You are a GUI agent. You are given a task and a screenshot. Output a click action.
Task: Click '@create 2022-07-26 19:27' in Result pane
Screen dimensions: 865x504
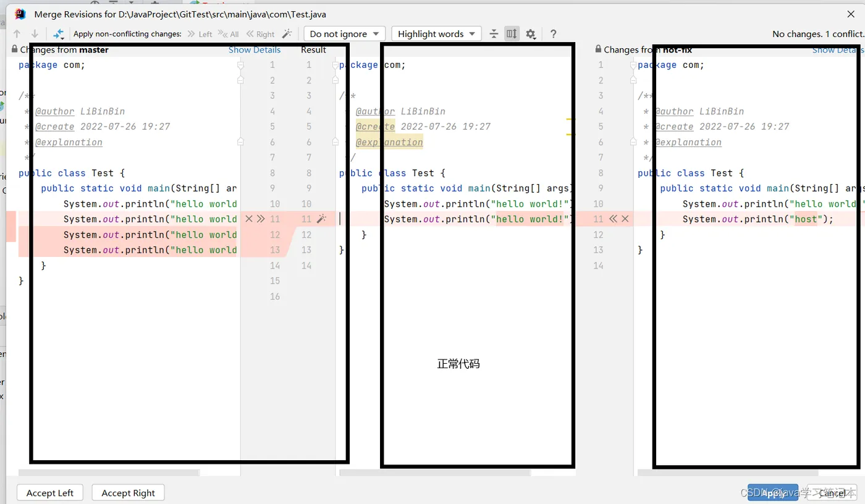pyautogui.click(x=423, y=127)
